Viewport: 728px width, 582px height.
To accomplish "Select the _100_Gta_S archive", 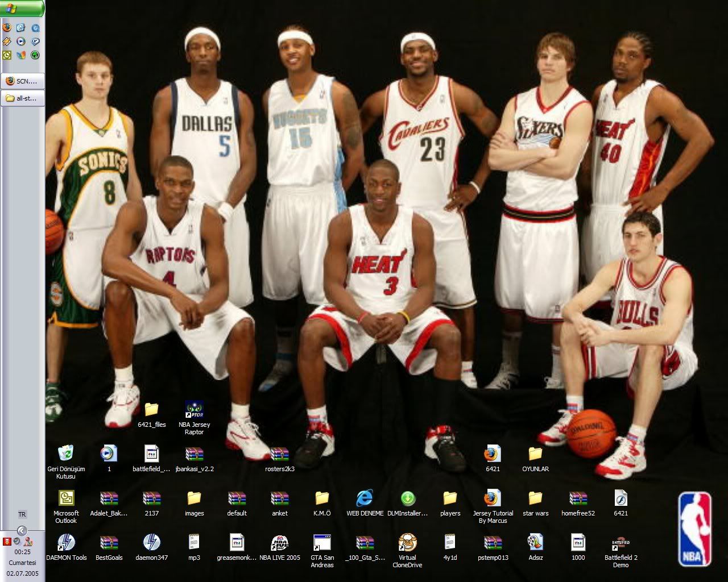I will 365,547.
